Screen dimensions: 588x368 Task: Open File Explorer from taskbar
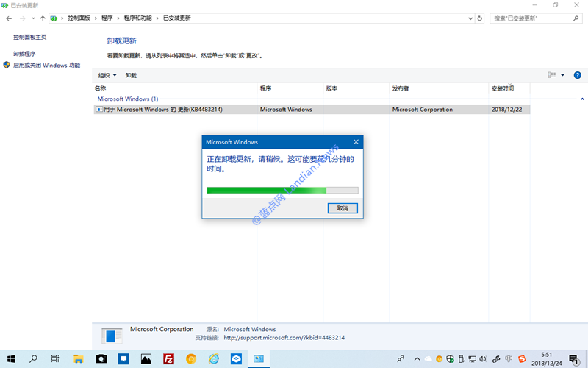pyautogui.click(x=78, y=359)
